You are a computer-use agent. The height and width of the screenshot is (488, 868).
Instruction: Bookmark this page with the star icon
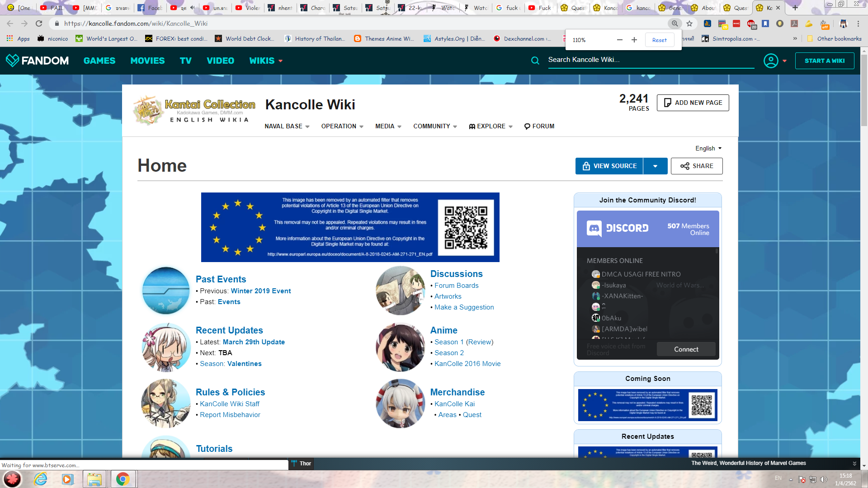pyautogui.click(x=689, y=23)
